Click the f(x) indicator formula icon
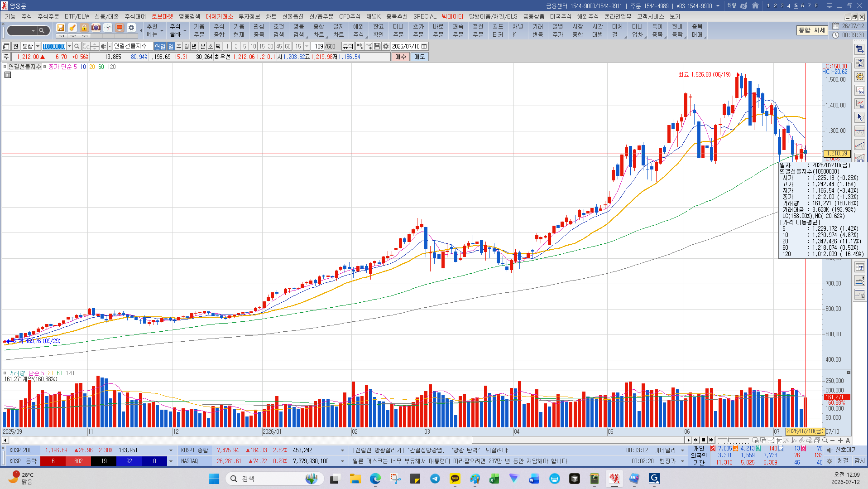 click(859, 90)
